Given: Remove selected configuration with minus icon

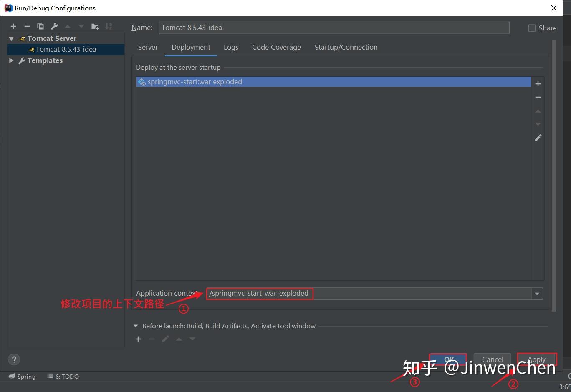Looking at the screenshot, I should pos(27,26).
